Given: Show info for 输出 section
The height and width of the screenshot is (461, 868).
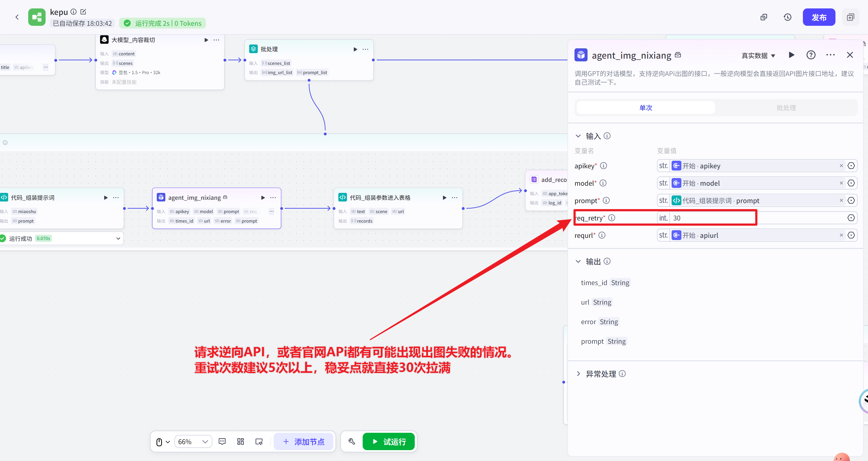Looking at the screenshot, I should [x=607, y=261].
